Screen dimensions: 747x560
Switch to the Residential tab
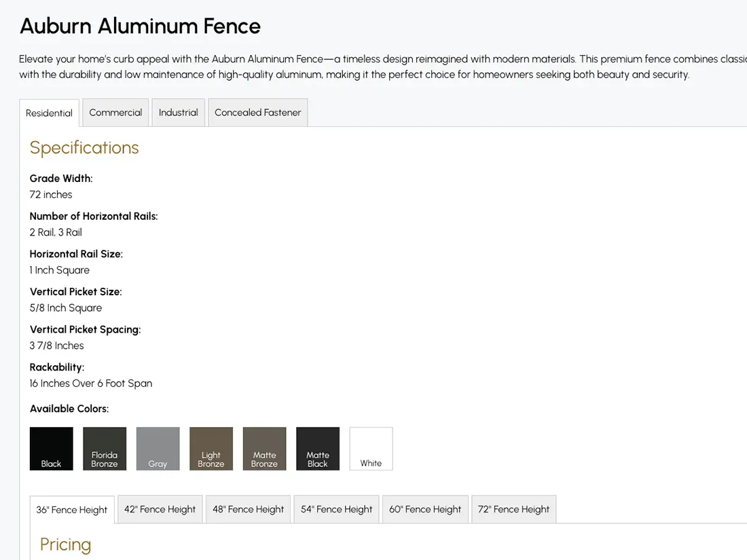49,113
